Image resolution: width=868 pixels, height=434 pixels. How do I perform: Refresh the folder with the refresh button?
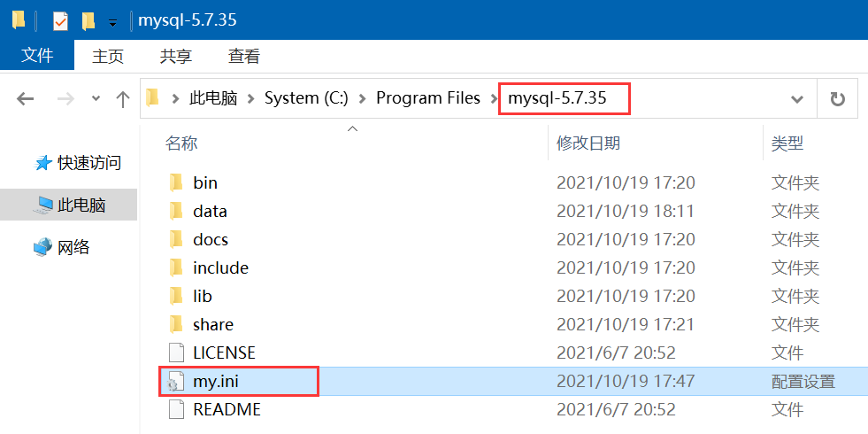838,99
